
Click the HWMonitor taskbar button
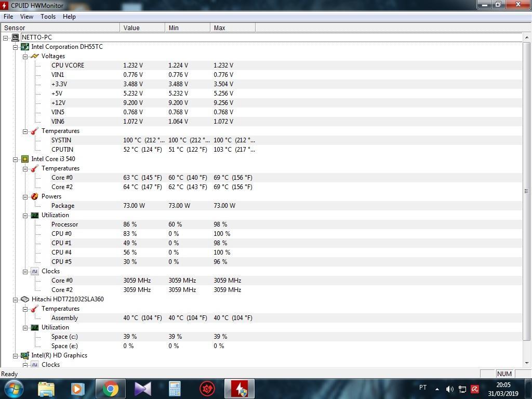[x=239, y=389]
